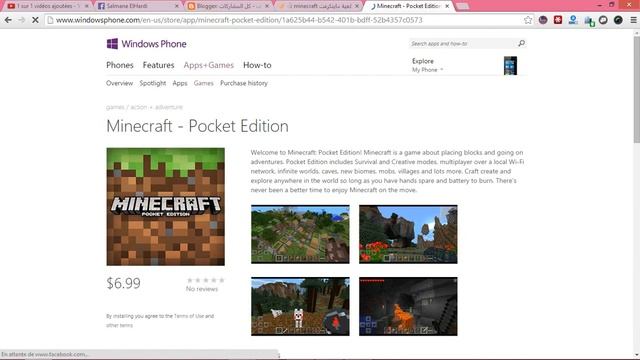Click the $6.99 price
Image resolution: width=640 pixels, height=360 pixels.
[123, 283]
